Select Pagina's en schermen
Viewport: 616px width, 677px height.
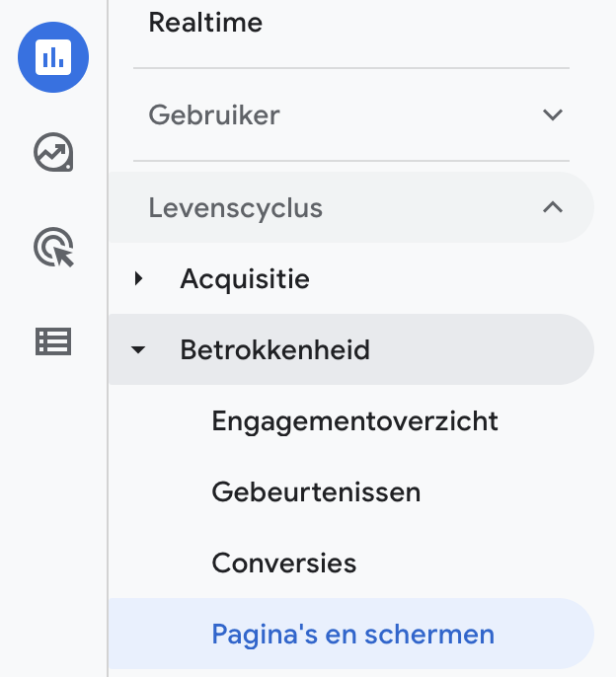352,634
